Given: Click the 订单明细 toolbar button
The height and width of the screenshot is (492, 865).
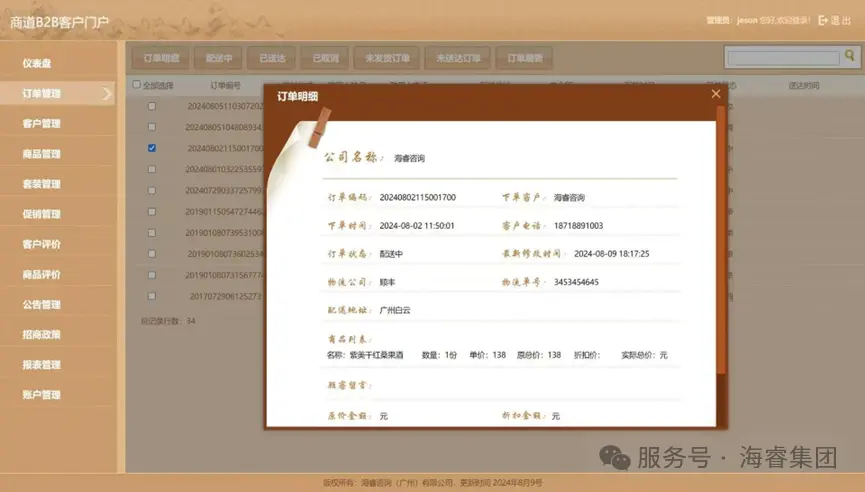Looking at the screenshot, I should point(160,58).
